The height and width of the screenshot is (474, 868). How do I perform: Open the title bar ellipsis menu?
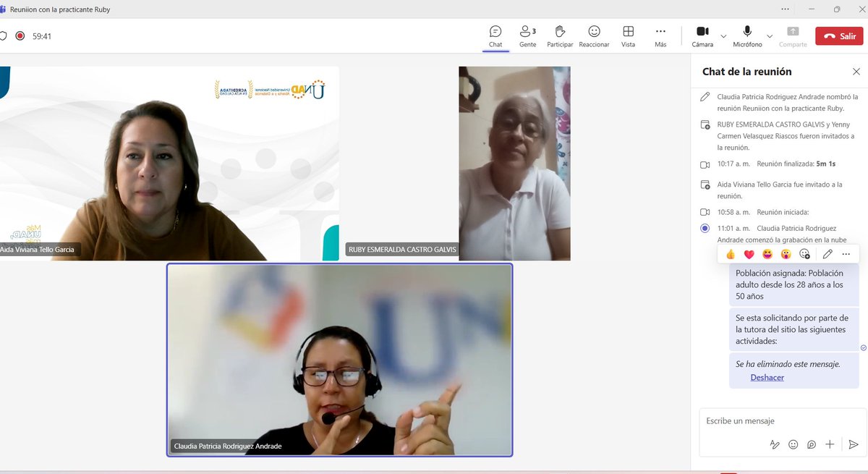[x=786, y=9]
